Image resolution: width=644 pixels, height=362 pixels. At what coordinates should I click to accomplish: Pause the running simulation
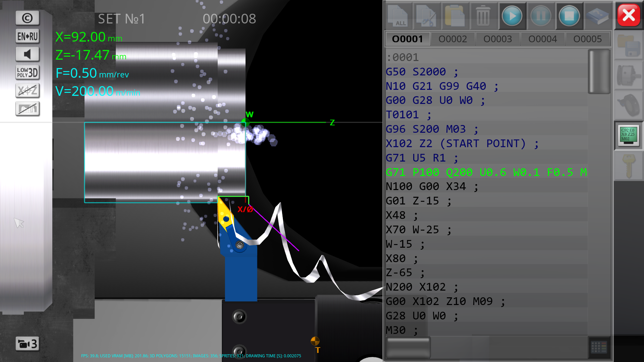click(x=540, y=16)
